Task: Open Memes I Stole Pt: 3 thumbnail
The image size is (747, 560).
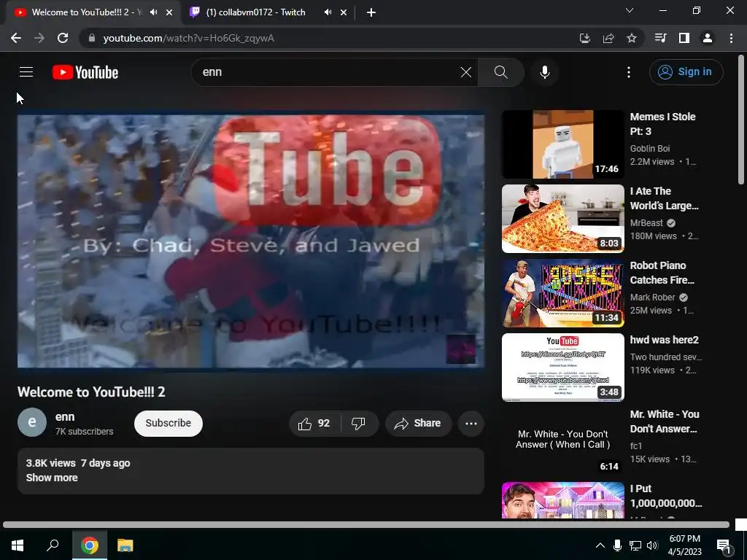Action: [x=562, y=144]
